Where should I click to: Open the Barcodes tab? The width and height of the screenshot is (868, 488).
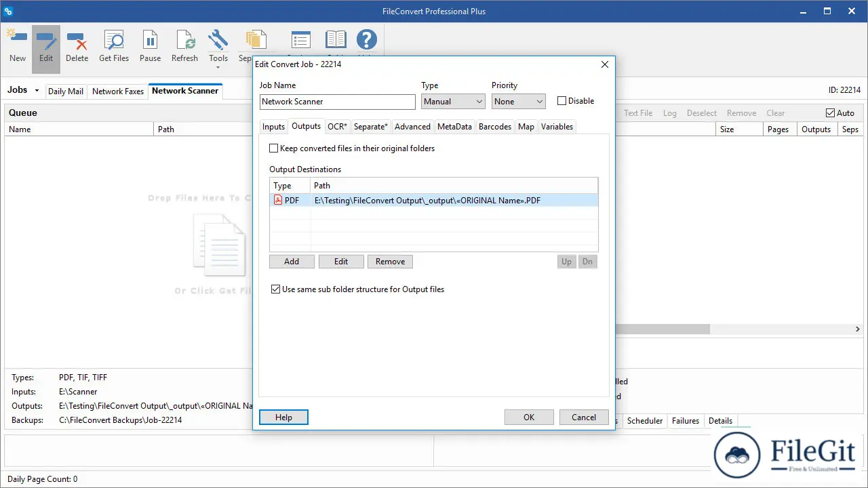coord(495,127)
